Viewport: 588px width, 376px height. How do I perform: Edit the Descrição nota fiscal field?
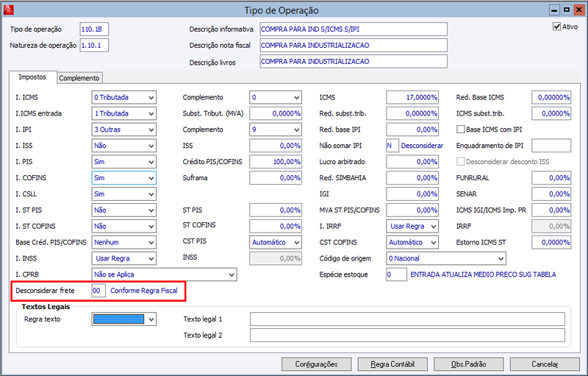(354, 46)
